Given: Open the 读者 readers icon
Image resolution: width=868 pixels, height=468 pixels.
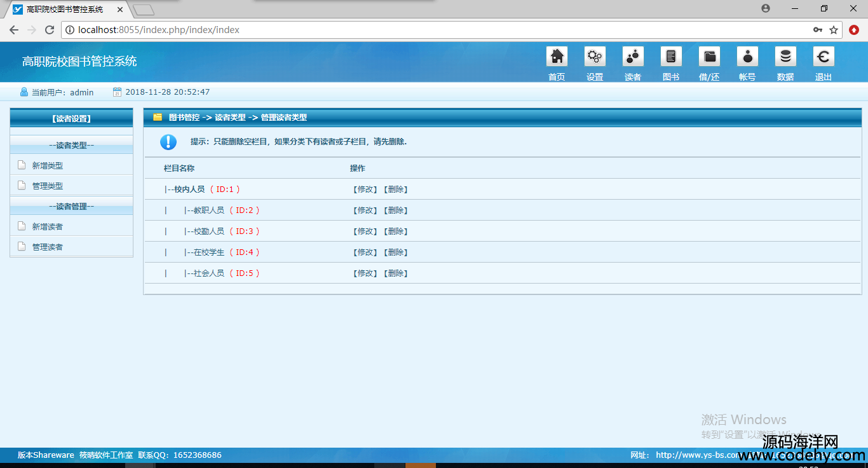Looking at the screenshot, I should pos(633,57).
